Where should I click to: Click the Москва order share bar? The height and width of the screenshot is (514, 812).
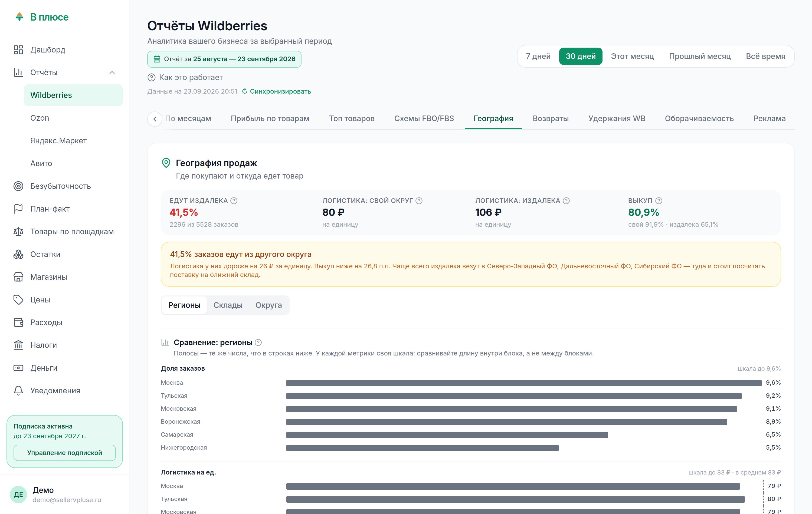pos(524,383)
